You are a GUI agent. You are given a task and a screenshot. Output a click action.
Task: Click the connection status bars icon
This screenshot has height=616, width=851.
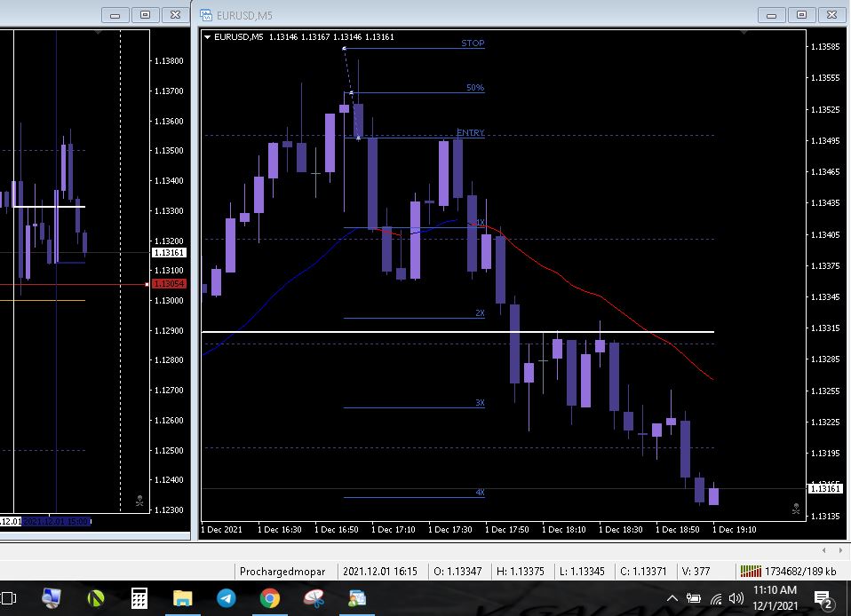(751, 571)
